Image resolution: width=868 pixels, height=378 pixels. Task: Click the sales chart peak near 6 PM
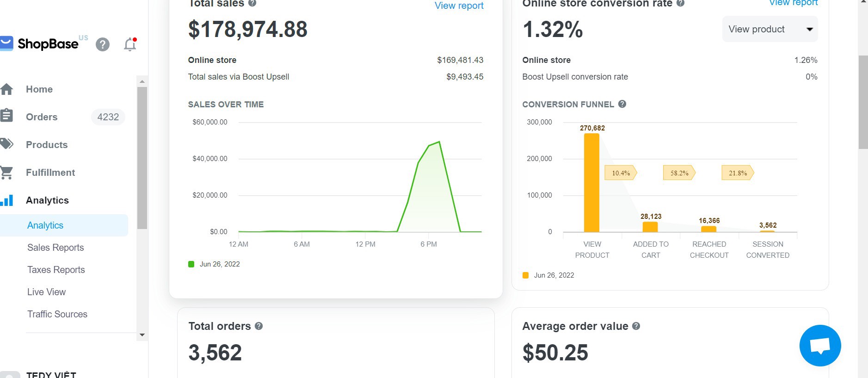click(x=439, y=142)
